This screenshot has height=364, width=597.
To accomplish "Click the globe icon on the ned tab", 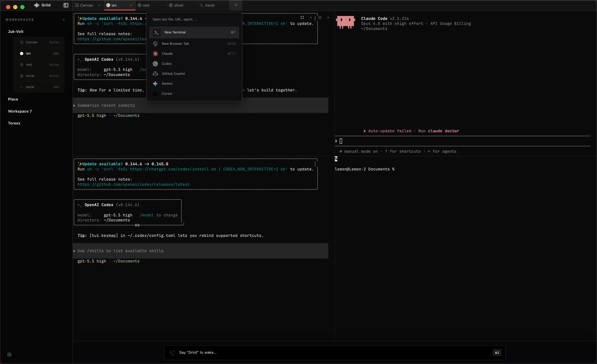I will click(139, 5).
